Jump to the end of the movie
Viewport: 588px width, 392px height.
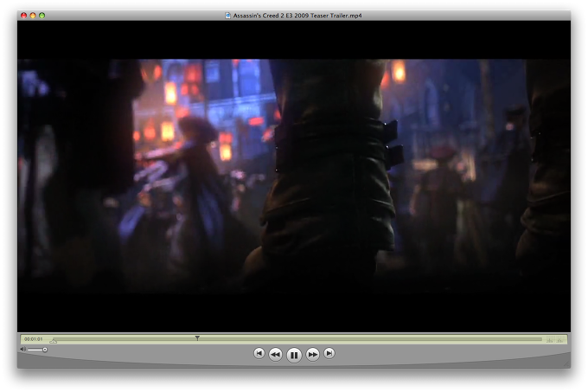pos(329,353)
